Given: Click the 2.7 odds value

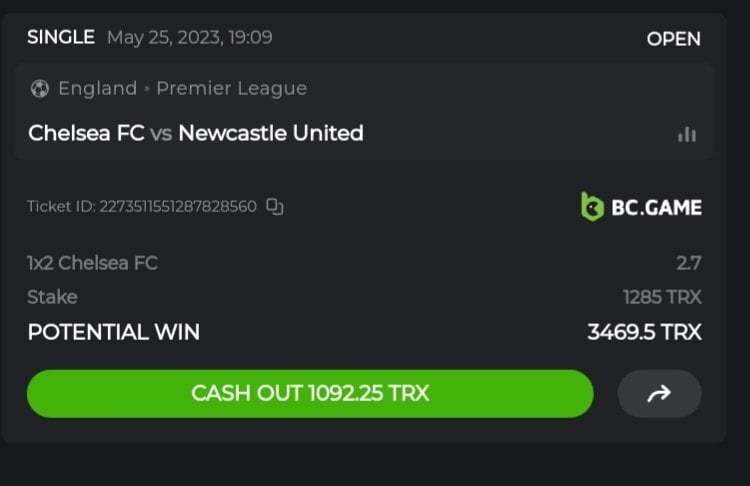Looking at the screenshot, I should point(688,263).
